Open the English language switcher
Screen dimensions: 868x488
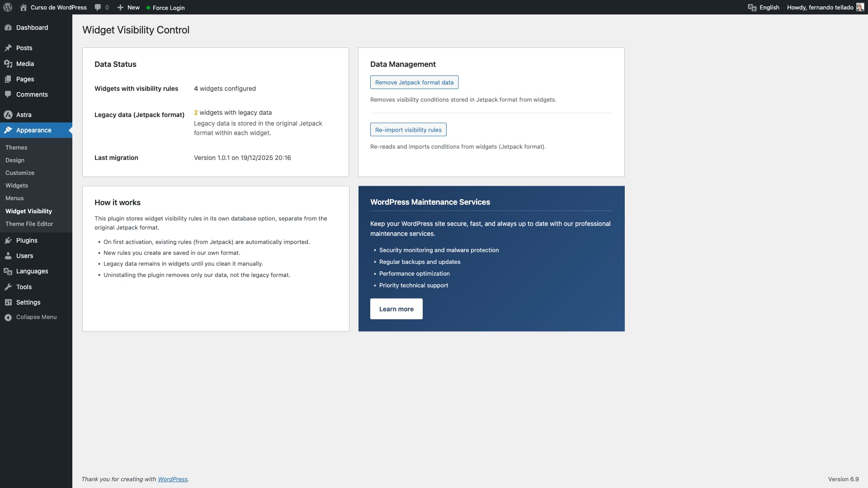click(764, 7)
